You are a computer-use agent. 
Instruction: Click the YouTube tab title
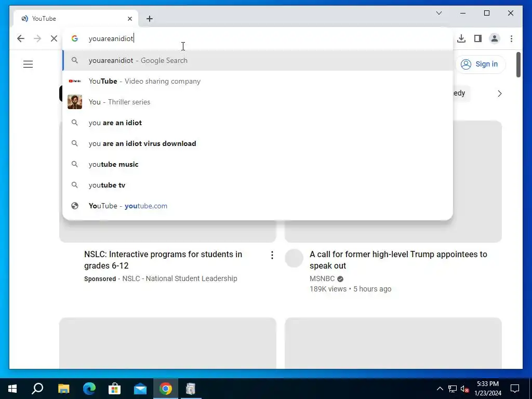(x=44, y=19)
